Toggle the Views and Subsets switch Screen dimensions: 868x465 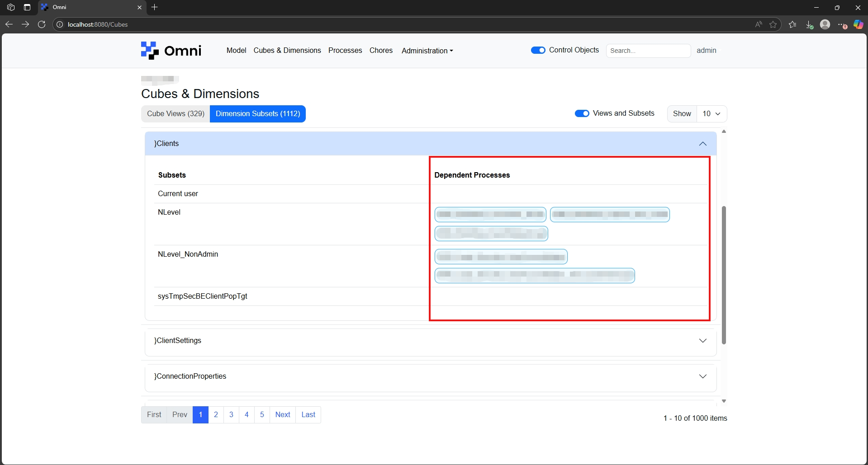click(x=582, y=113)
